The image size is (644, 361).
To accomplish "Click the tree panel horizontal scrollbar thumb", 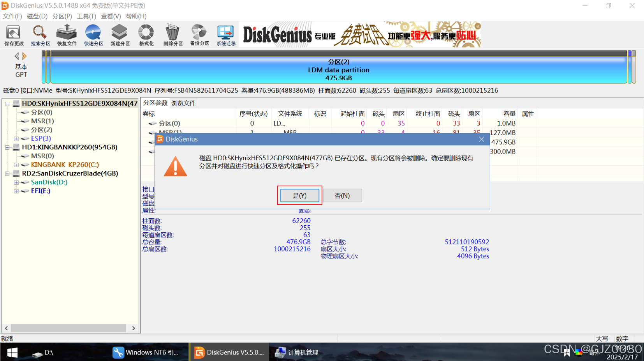I will coord(68,328).
